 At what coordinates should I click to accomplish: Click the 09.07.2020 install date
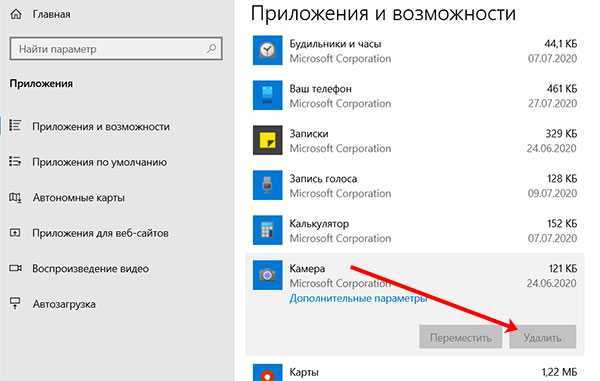click(x=552, y=194)
